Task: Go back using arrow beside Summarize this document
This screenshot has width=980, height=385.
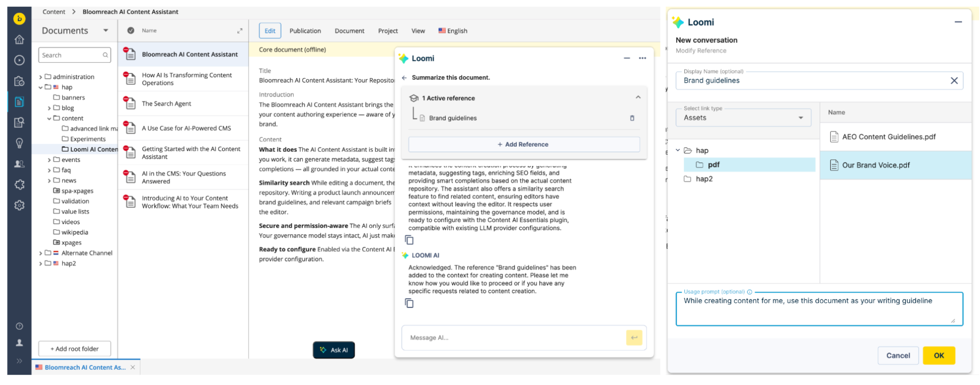Action: point(404,78)
